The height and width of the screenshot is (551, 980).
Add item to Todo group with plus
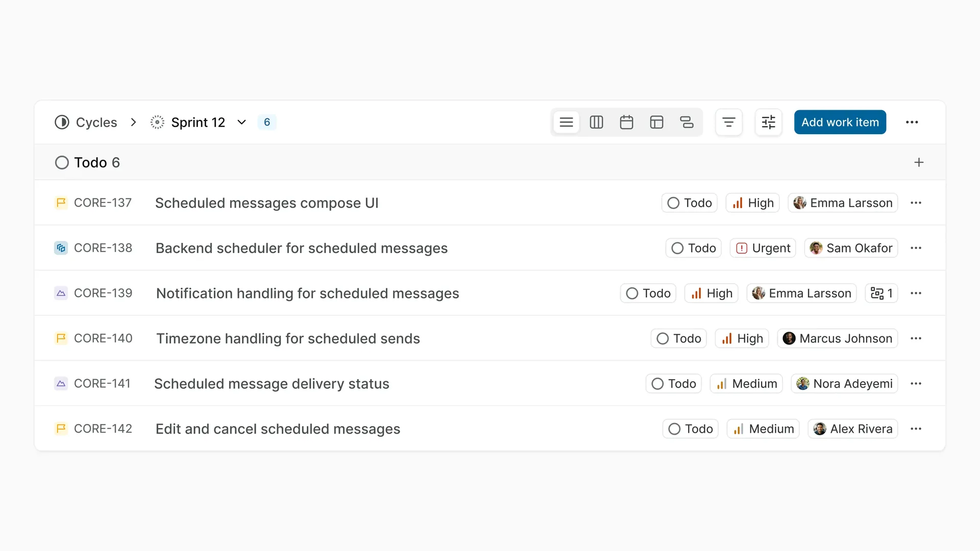(x=919, y=162)
